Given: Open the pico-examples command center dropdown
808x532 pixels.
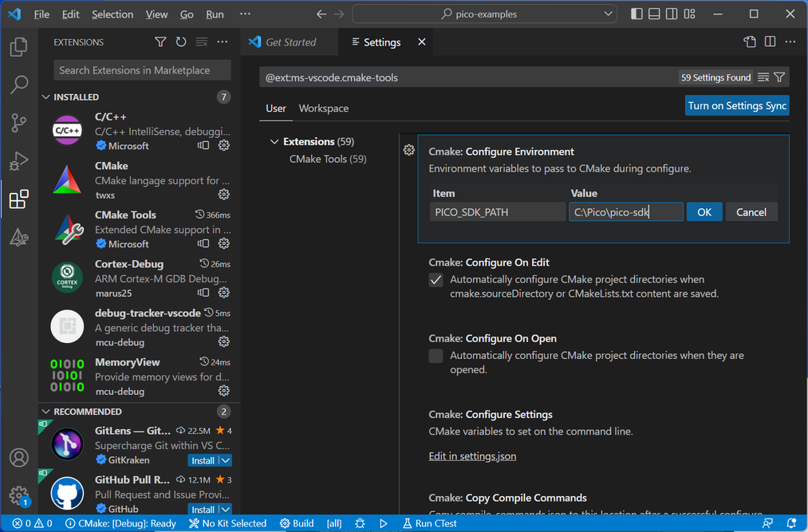Looking at the screenshot, I should tap(608, 14).
